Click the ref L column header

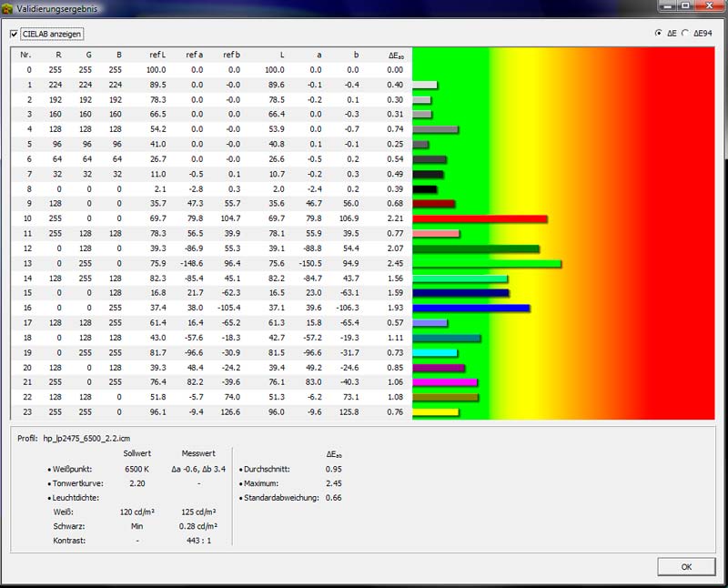click(x=157, y=55)
